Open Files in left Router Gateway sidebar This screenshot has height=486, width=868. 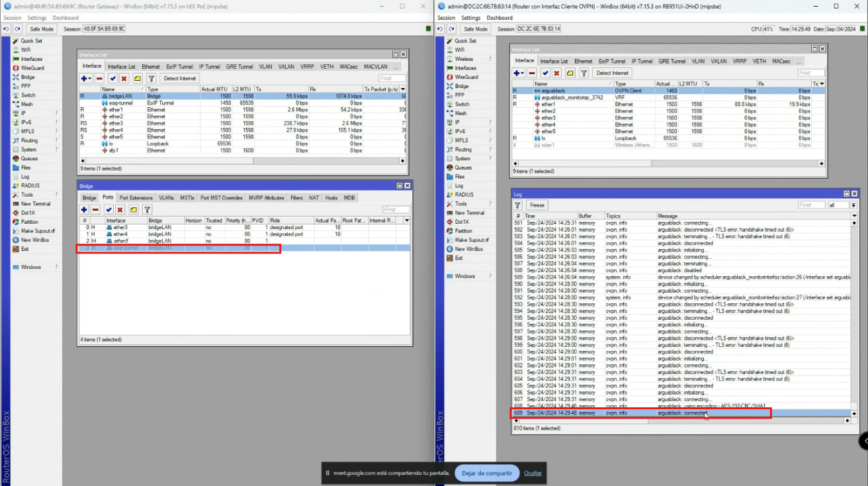click(26, 168)
